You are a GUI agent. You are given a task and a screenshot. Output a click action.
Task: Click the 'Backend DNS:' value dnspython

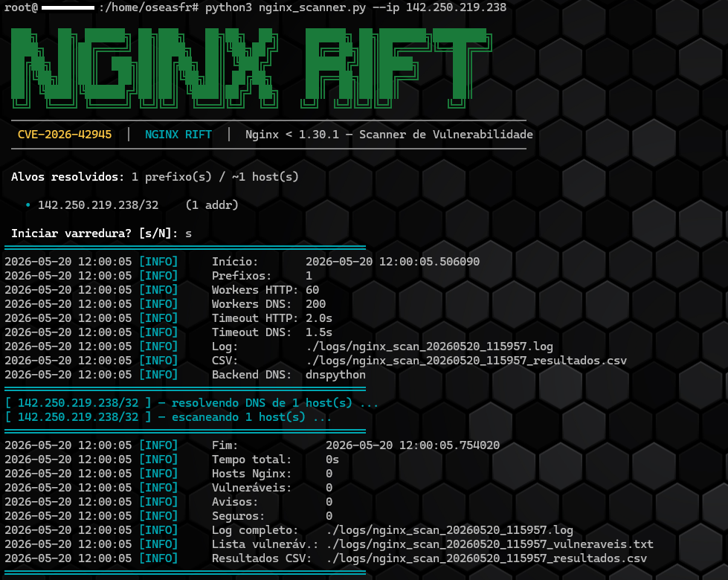335,375
